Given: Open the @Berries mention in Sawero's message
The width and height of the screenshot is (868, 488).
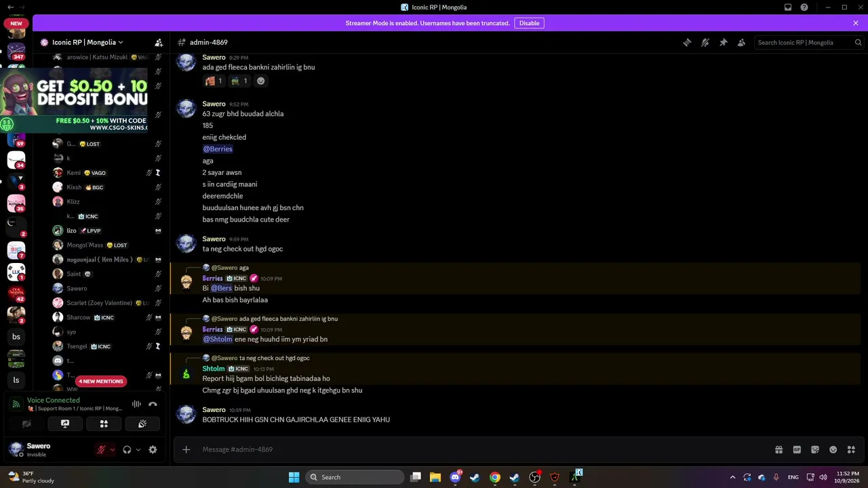Looking at the screenshot, I should [218, 149].
